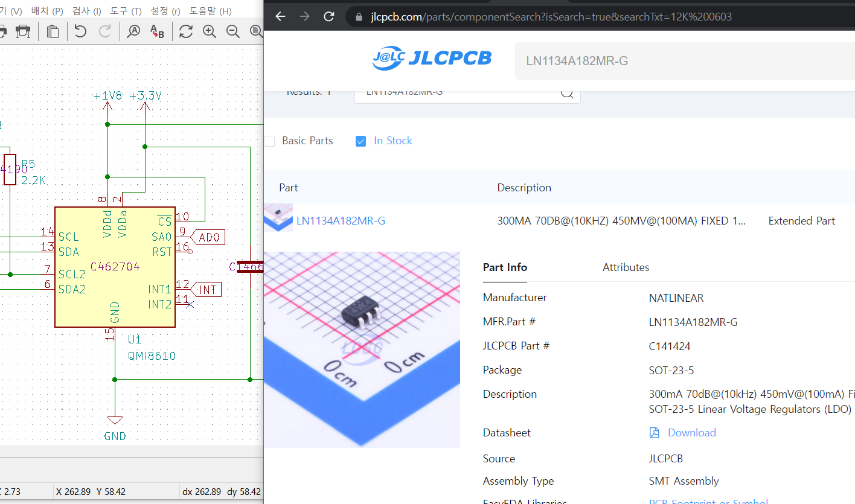Open the 도구 (T) menu in KiCad
Viewport: 855px width, 504px height.
click(126, 11)
